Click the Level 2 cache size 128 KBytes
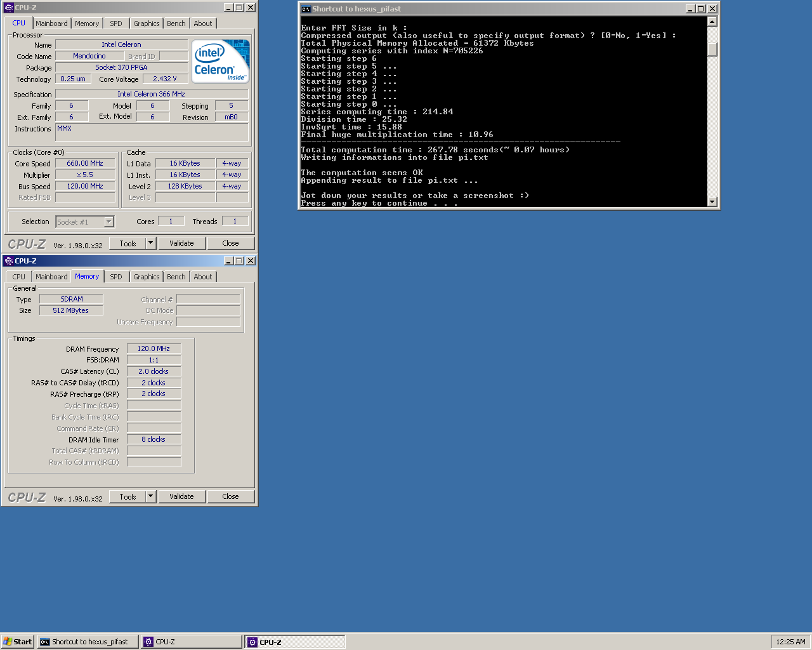Image resolution: width=812 pixels, height=650 pixels. [185, 186]
